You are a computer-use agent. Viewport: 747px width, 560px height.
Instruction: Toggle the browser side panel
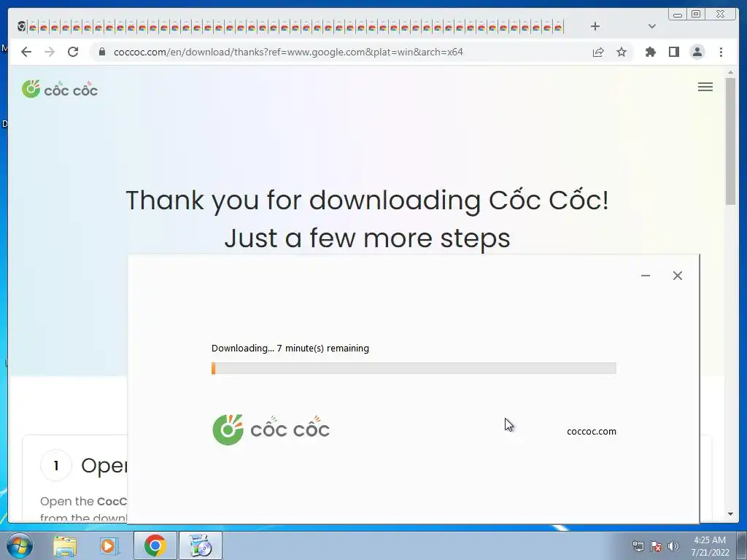point(673,52)
